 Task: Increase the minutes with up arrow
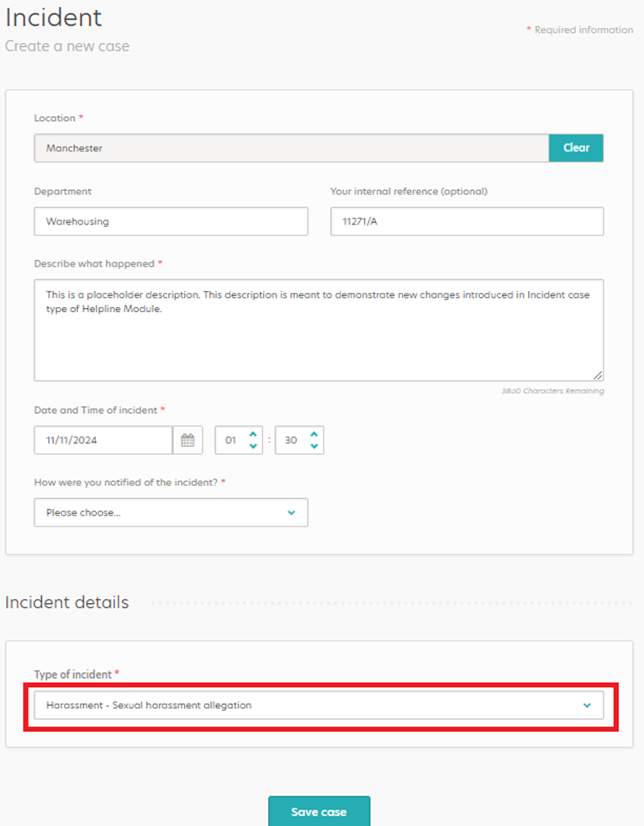point(314,434)
